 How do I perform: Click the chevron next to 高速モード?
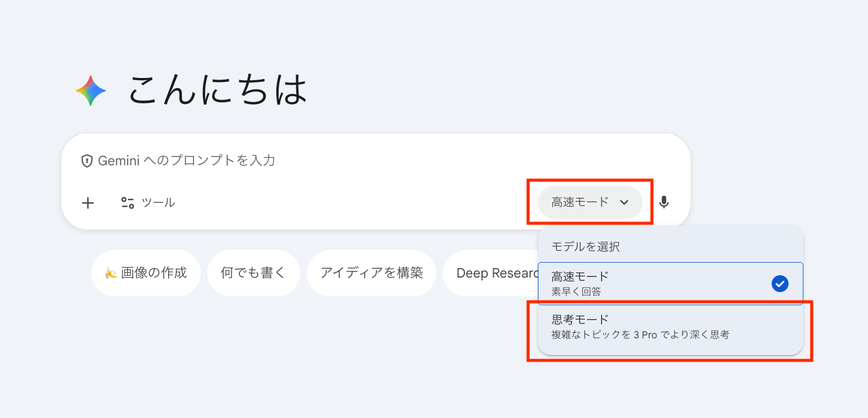624,203
